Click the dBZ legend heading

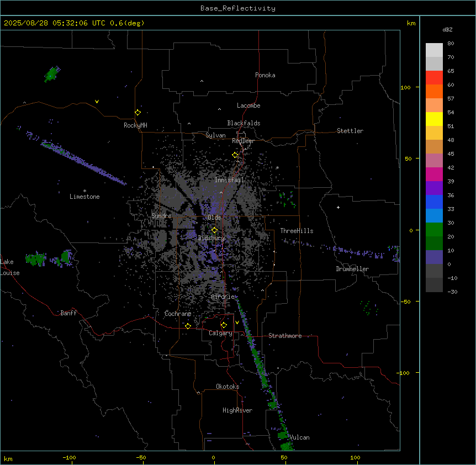(447, 30)
